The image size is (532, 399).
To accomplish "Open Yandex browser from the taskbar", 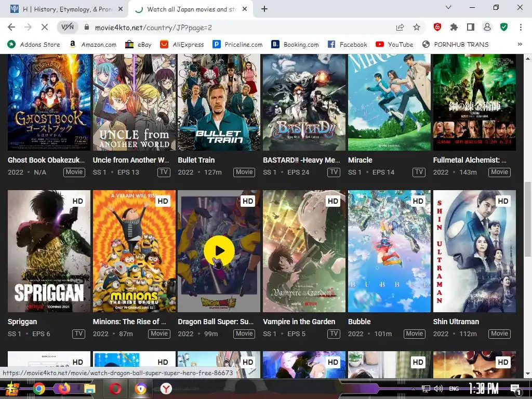I will pyautogui.click(x=166, y=389).
